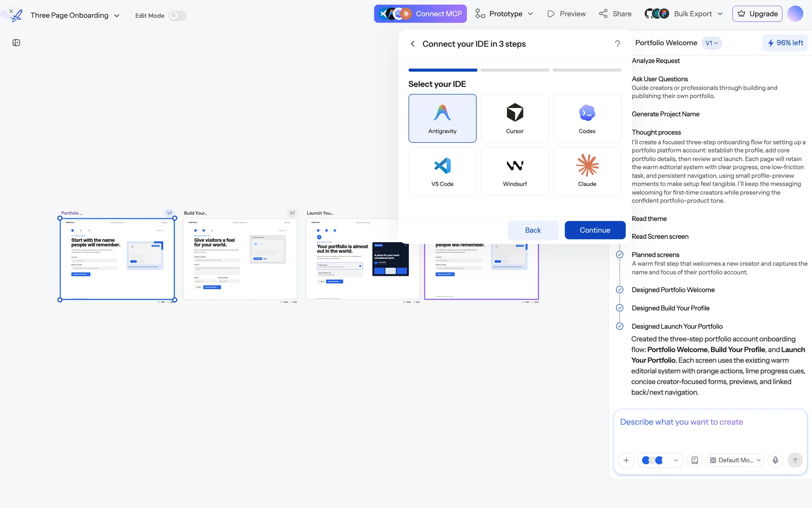Click check icon beside Designed Launch Your Portfolio

(x=620, y=326)
